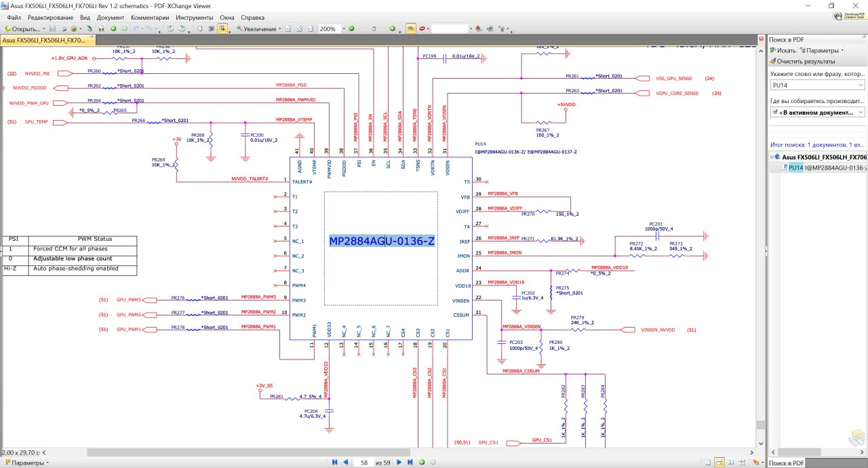Click green previous view arrow icon

[113, 29]
